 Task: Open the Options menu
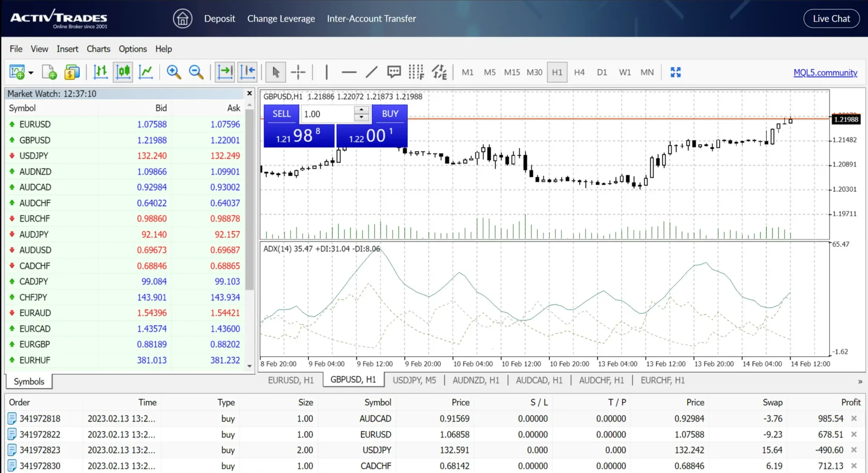(133, 49)
